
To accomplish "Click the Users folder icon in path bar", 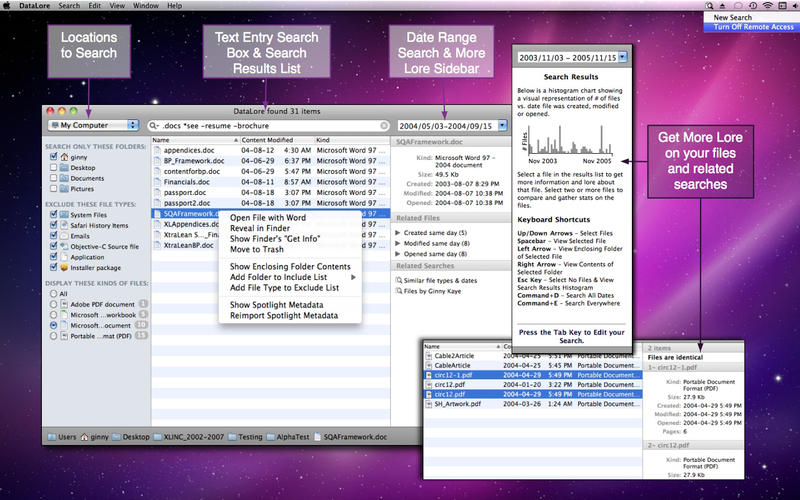I will [x=52, y=437].
